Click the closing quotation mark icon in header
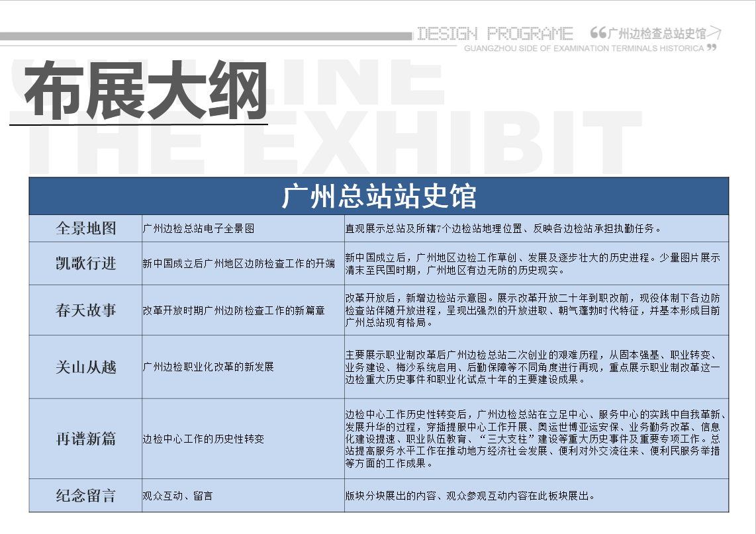756x534 pixels. click(712, 48)
